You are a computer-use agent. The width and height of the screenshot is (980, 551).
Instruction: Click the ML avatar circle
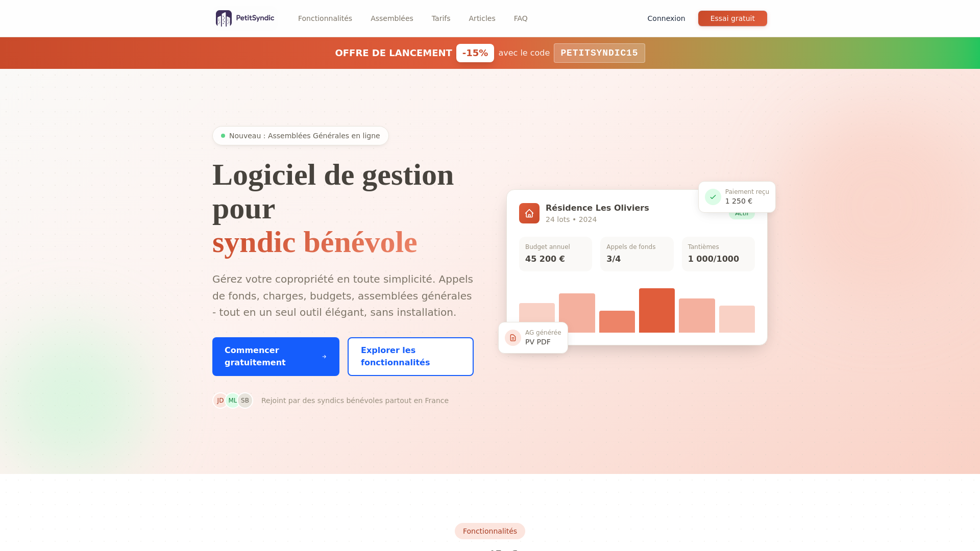coord(233,400)
